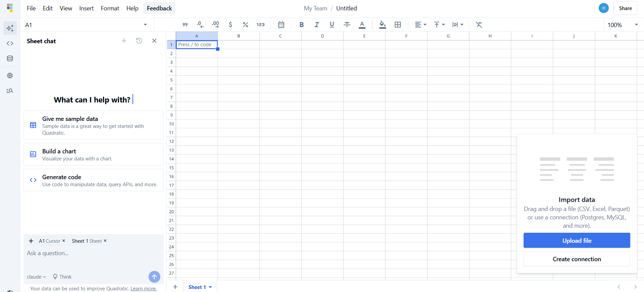Viewport: 644px width, 292px height.
Task: Close the Sheet chat panel
Action: 154,41
